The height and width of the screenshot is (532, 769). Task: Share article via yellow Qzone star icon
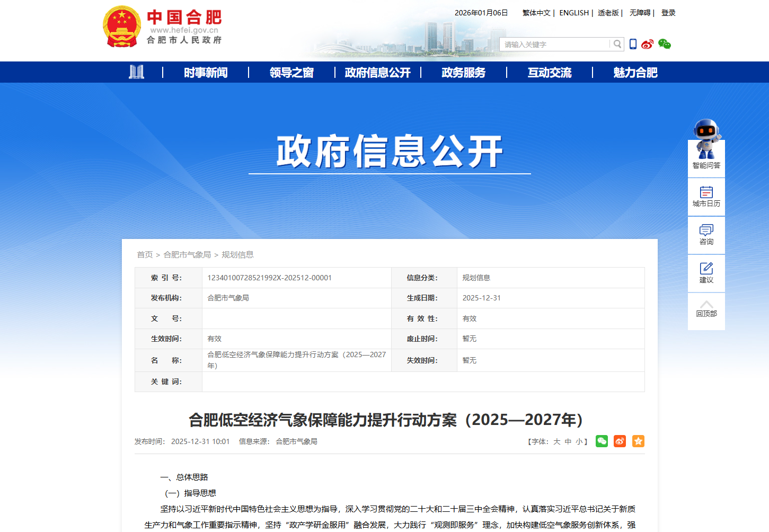[x=638, y=441]
